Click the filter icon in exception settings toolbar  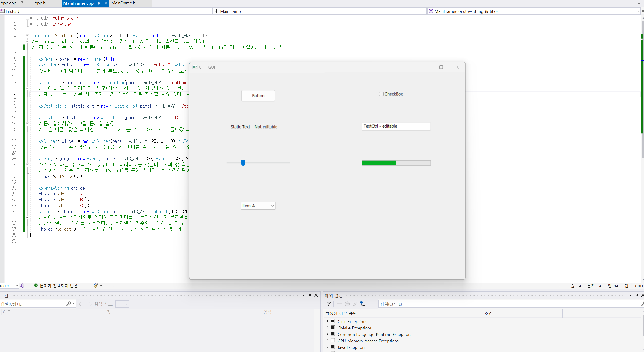tap(329, 304)
